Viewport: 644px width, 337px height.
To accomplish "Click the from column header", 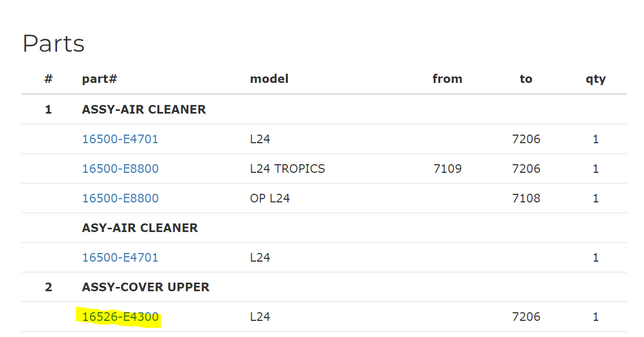I will coord(447,79).
